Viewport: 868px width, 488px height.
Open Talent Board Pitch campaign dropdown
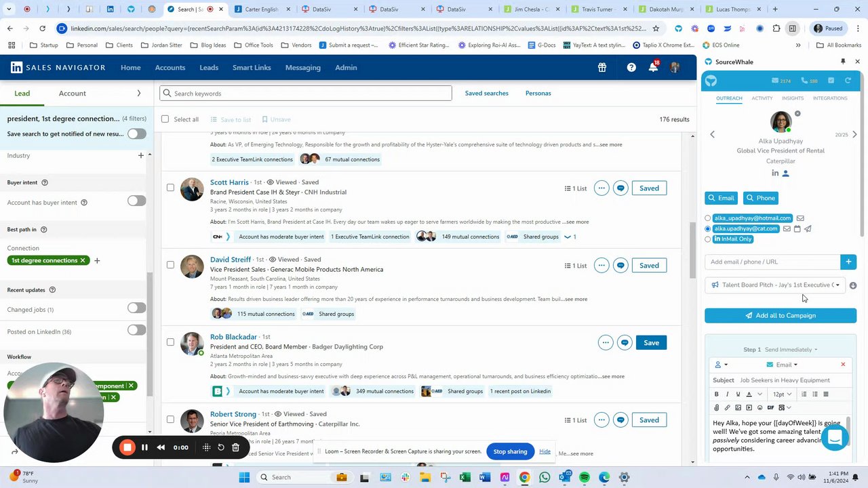[x=776, y=285]
